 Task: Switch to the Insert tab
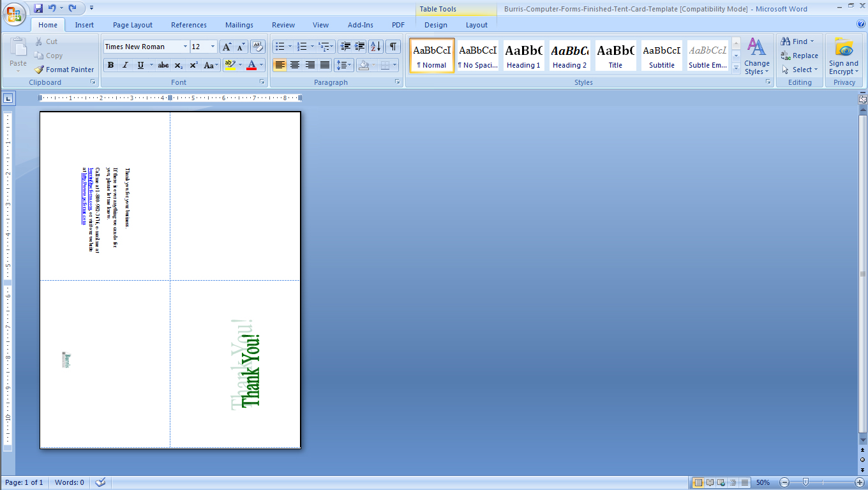[x=84, y=25]
